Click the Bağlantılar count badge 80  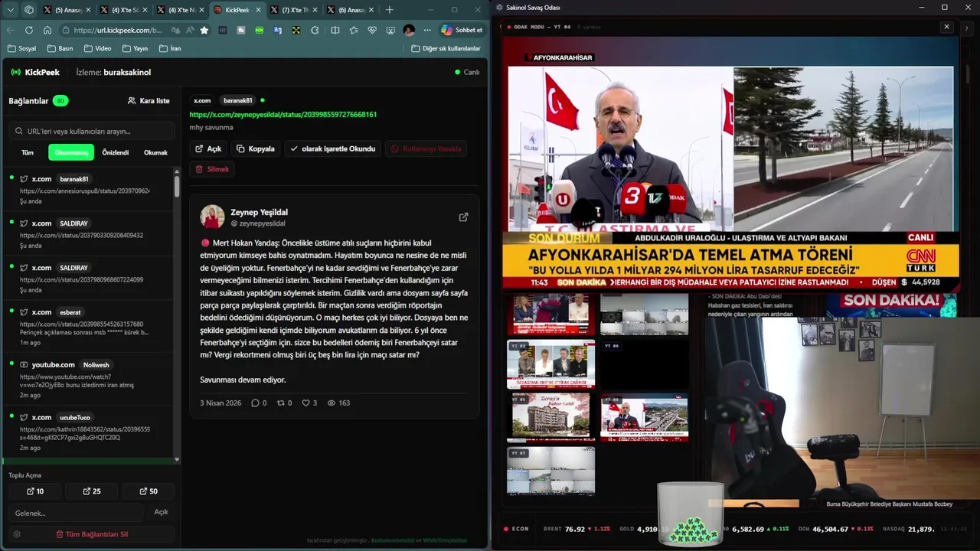(60, 101)
